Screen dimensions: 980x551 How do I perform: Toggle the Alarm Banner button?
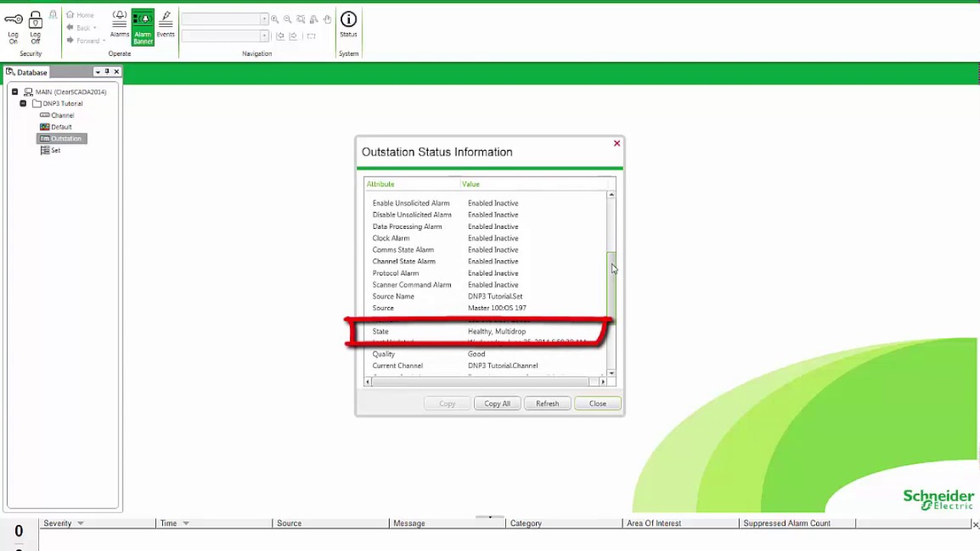(142, 28)
